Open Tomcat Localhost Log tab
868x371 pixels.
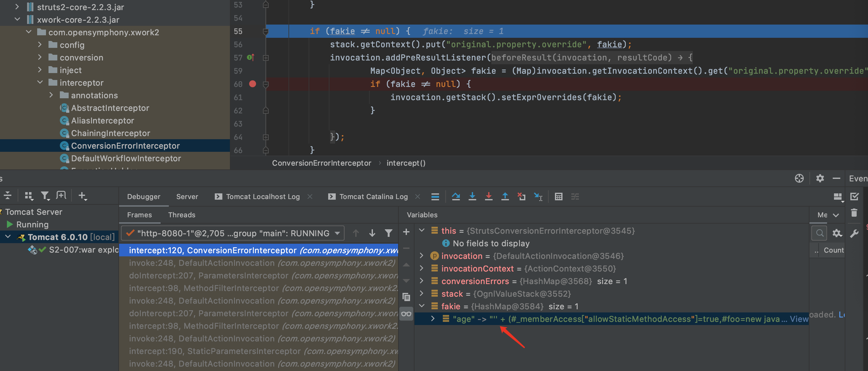(262, 197)
